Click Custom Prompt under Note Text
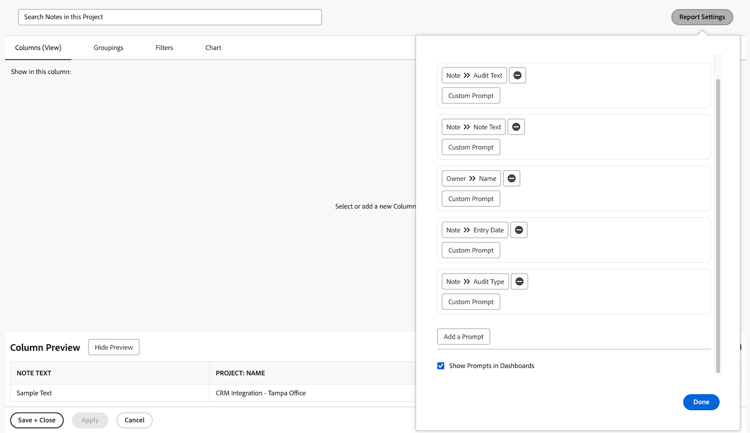 (471, 147)
